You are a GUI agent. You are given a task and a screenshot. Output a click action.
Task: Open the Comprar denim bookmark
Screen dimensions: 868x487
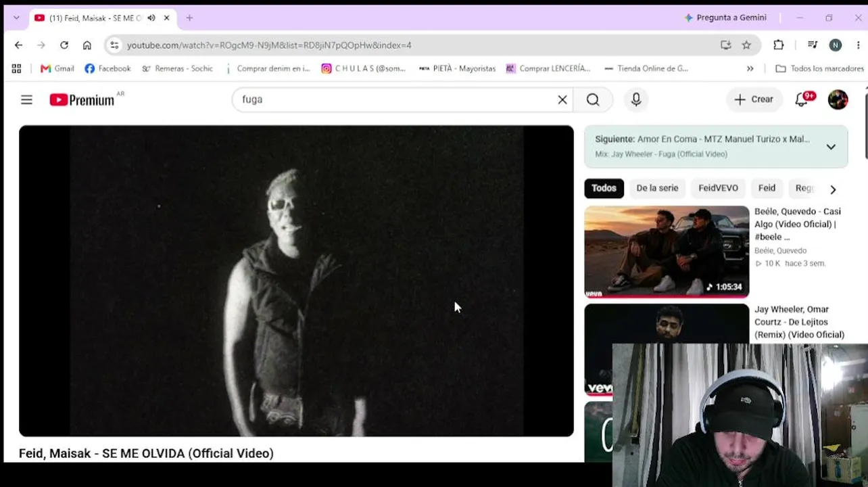tap(267, 68)
